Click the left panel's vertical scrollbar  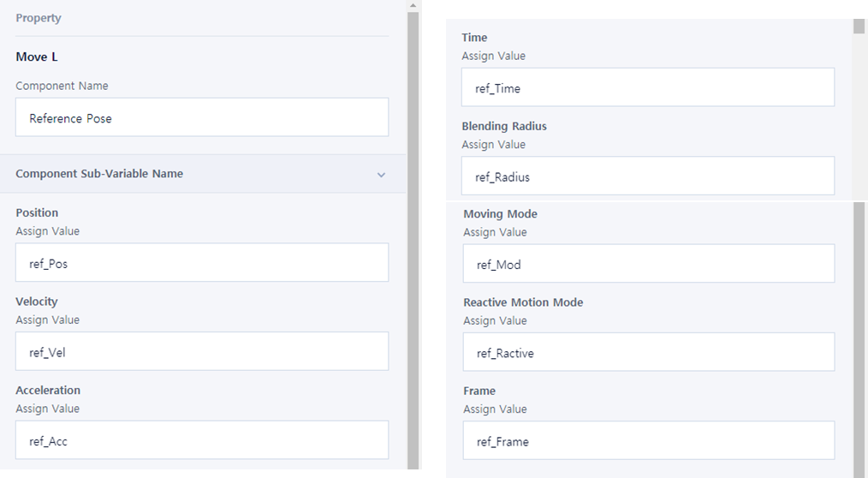(413, 240)
